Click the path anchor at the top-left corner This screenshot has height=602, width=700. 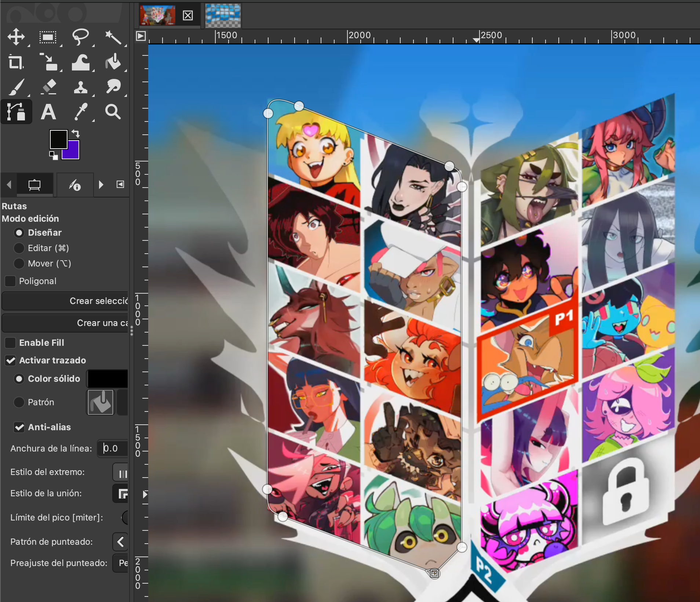click(x=268, y=113)
